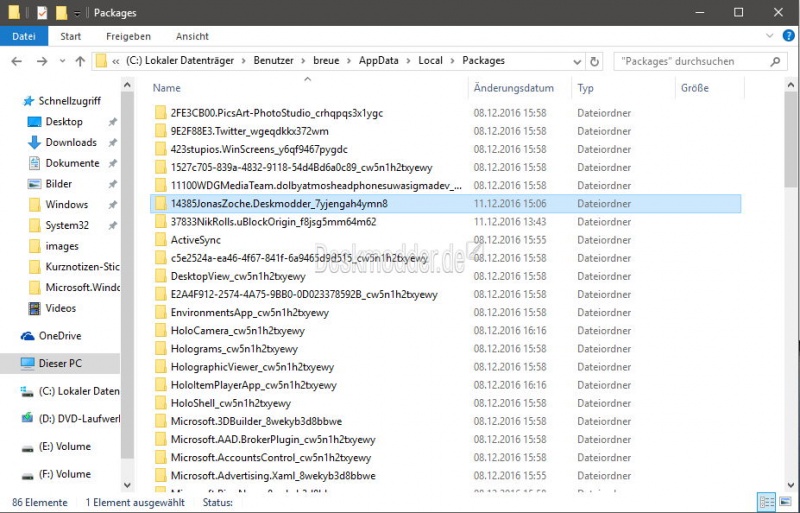The width and height of the screenshot is (800, 513).
Task: Expand the address bar history dropdown
Action: point(576,61)
